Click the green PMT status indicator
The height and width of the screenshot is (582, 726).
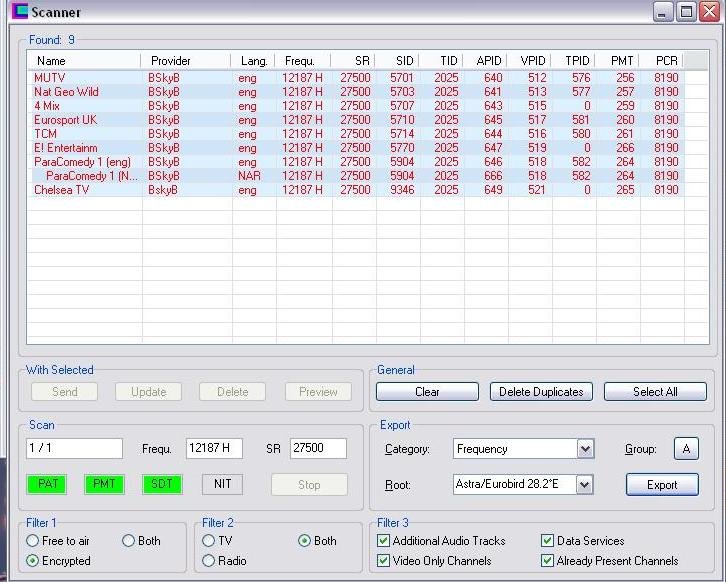pos(104,484)
